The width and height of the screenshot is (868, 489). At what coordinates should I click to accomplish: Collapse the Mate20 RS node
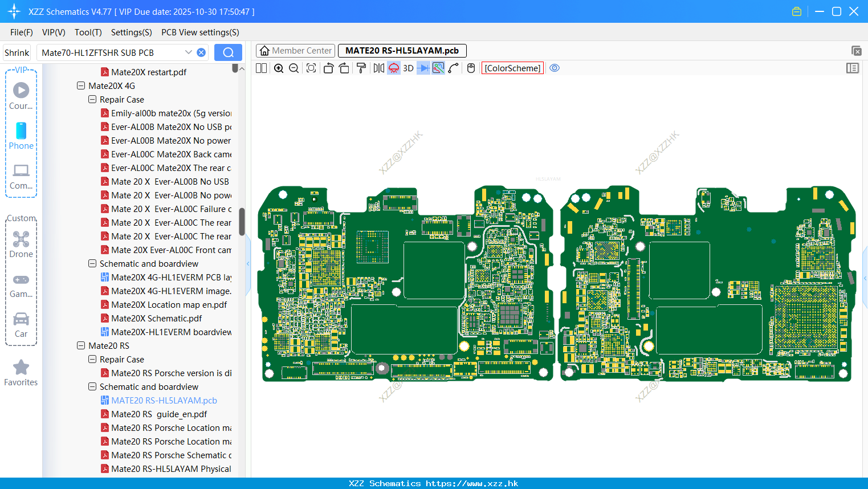pos(81,346)
